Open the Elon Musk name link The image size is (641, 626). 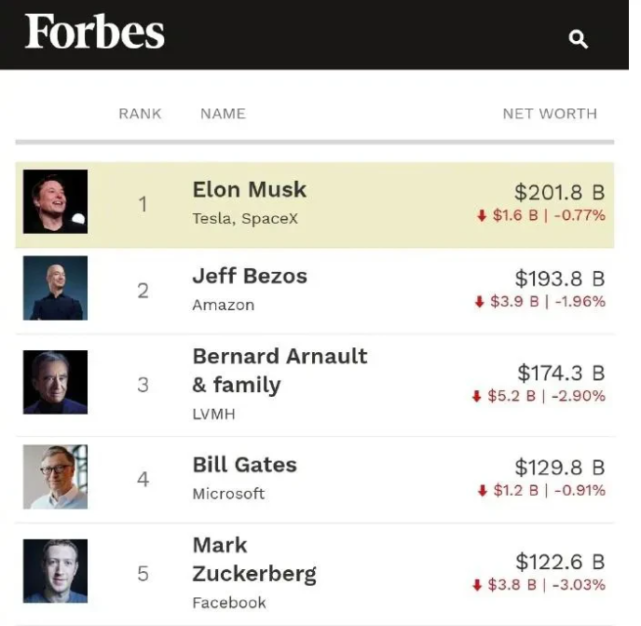pos(249,190)
